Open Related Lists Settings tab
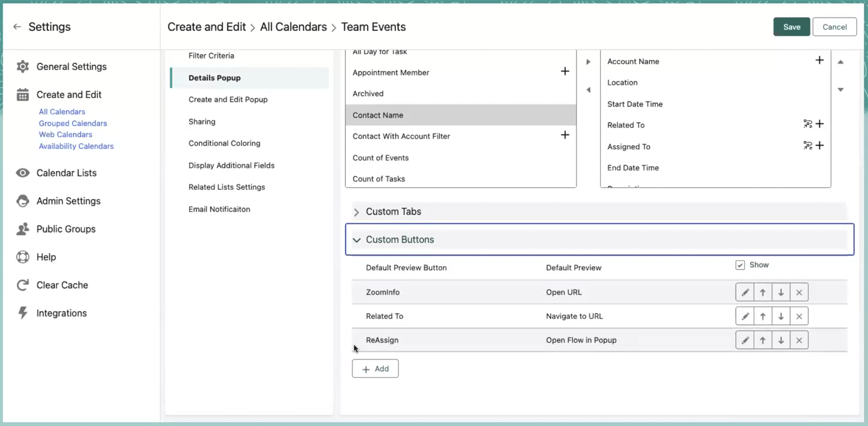The height and width of the screenshot is (426, 868). click(227, 187)
